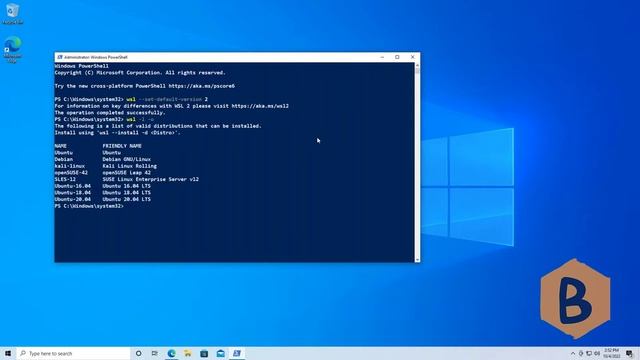640x360 pixels.
Task: Minimize the PowerShell window
Action: pos(382,57)
